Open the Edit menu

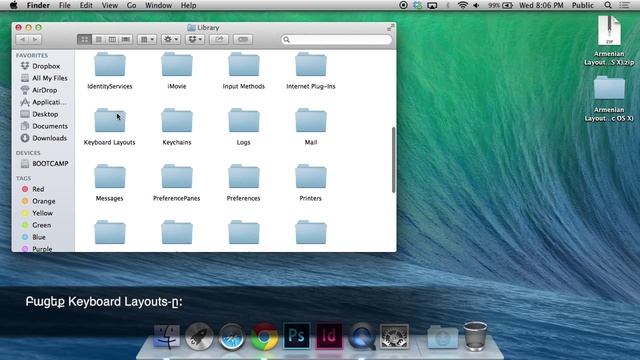pyautogui.click(x=86, y=5)
